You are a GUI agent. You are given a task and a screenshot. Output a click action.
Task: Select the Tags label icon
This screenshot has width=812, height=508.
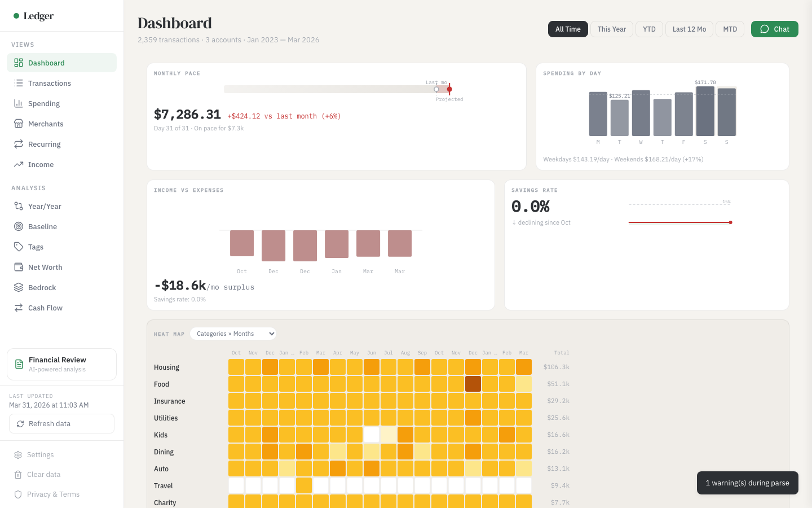[x=18, y=247]
